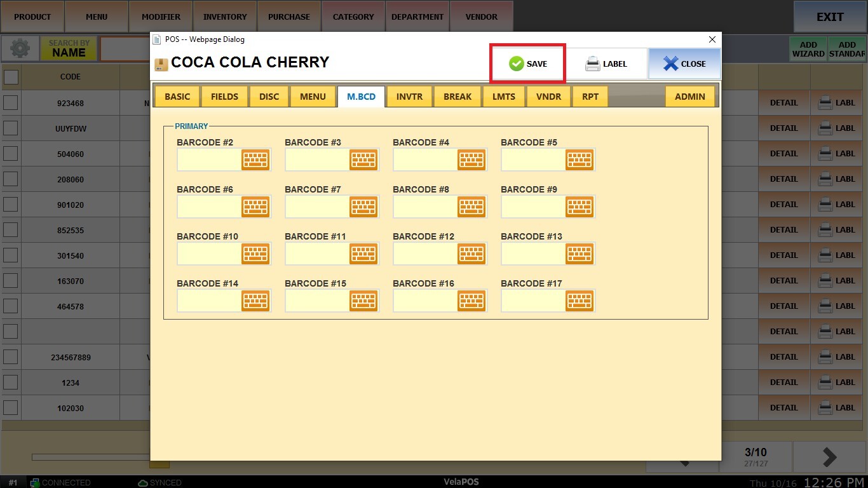Open the INVTR tab in dialog
The height and width of the screenshot is (488, 868).
point(410,97)
